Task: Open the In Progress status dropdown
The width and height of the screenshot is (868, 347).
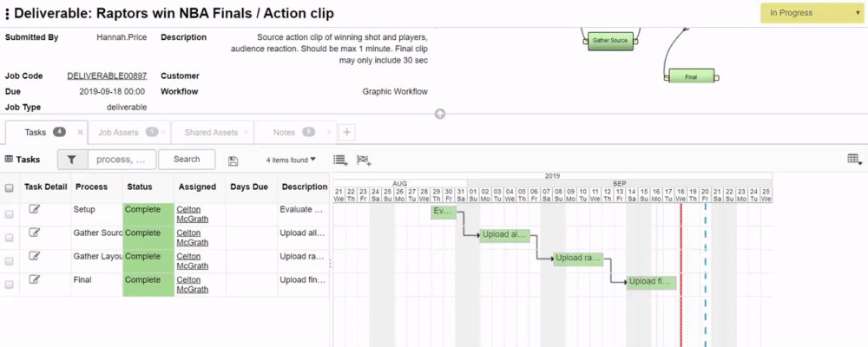Action: coord(812,13)
